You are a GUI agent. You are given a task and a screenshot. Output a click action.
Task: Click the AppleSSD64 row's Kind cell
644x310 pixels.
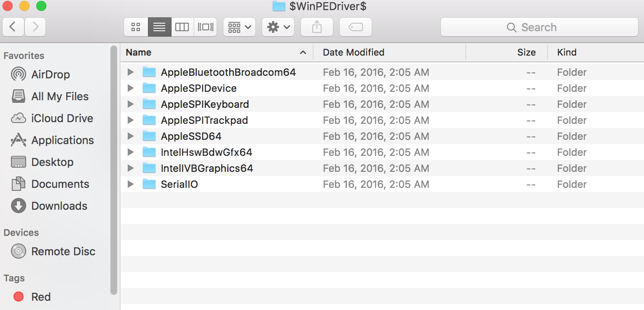click(x=572, y=136)
